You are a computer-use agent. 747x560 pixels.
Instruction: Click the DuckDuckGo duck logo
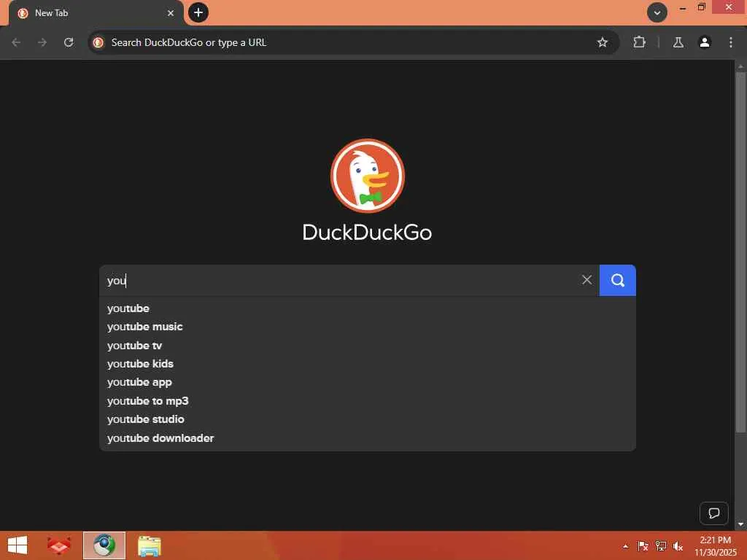pyautogui.click(x=368, y=176)
